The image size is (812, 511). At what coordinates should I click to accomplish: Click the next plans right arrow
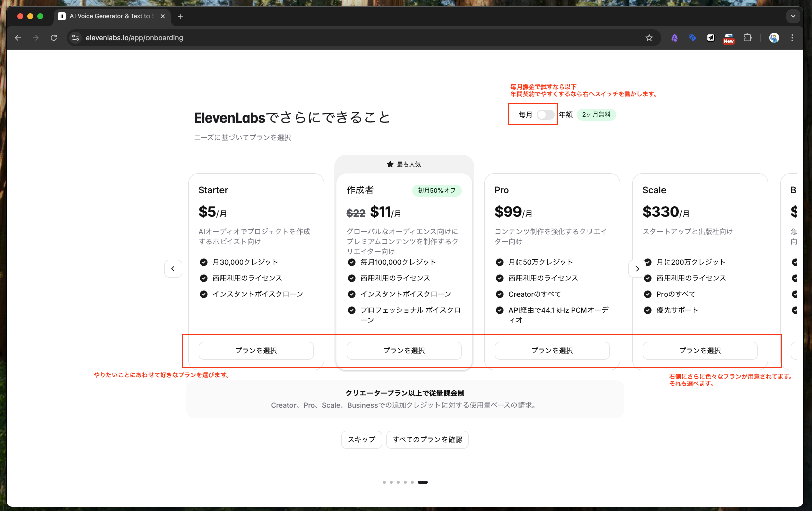[637, 269]
